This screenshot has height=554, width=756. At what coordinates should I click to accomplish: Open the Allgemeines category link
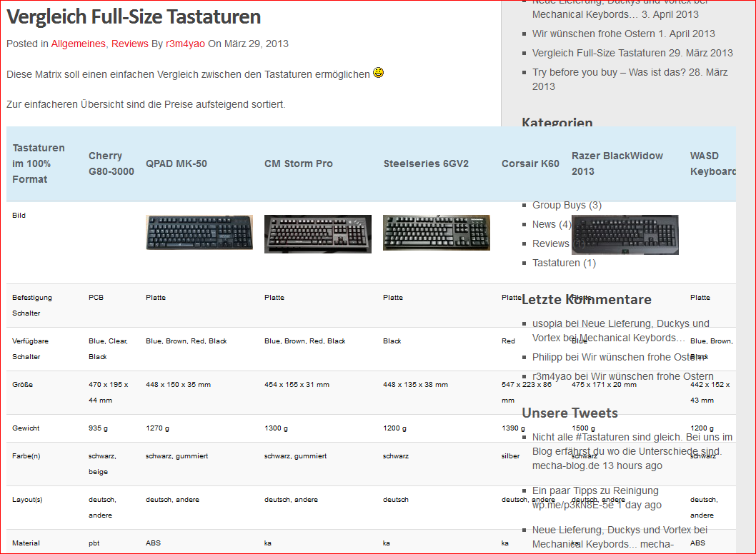[78, 44]
